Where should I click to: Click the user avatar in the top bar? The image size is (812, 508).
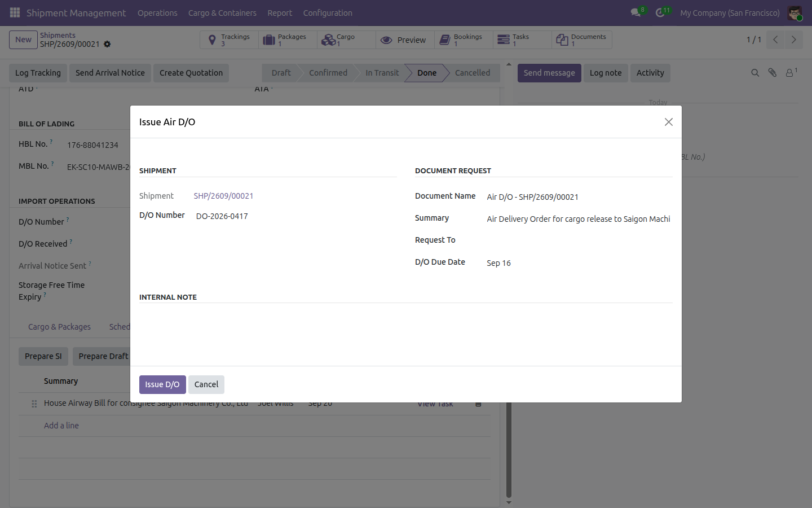[x=795, y=12]
